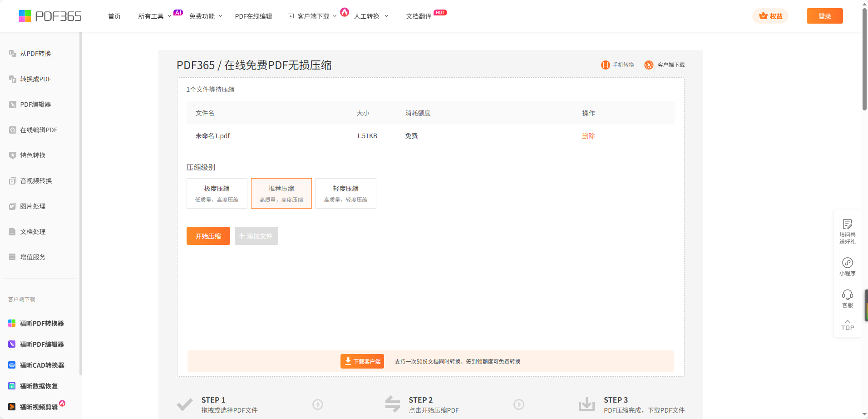Viewport: 868px width, 419px height.
Task: Click the page vertical scrollbar
Action: point(864,59)
